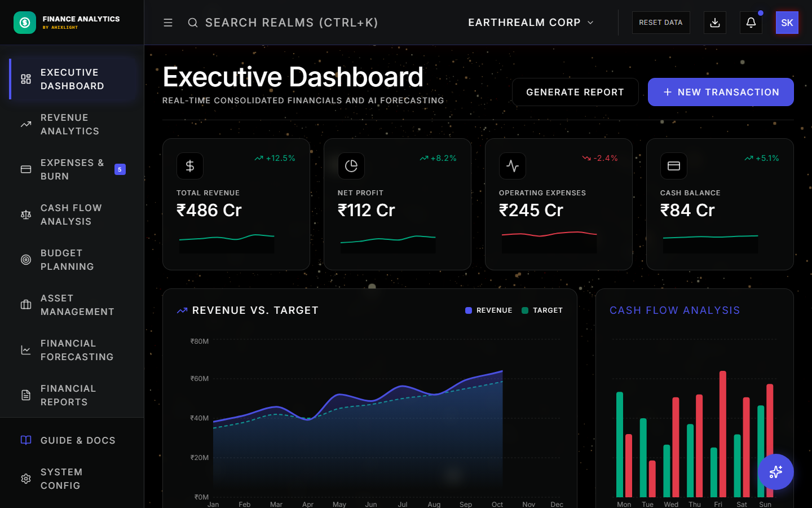Screen dimensions: 812x508
Task: Click the Finance Analytics dollar logo icon
Action: [25, 23]
